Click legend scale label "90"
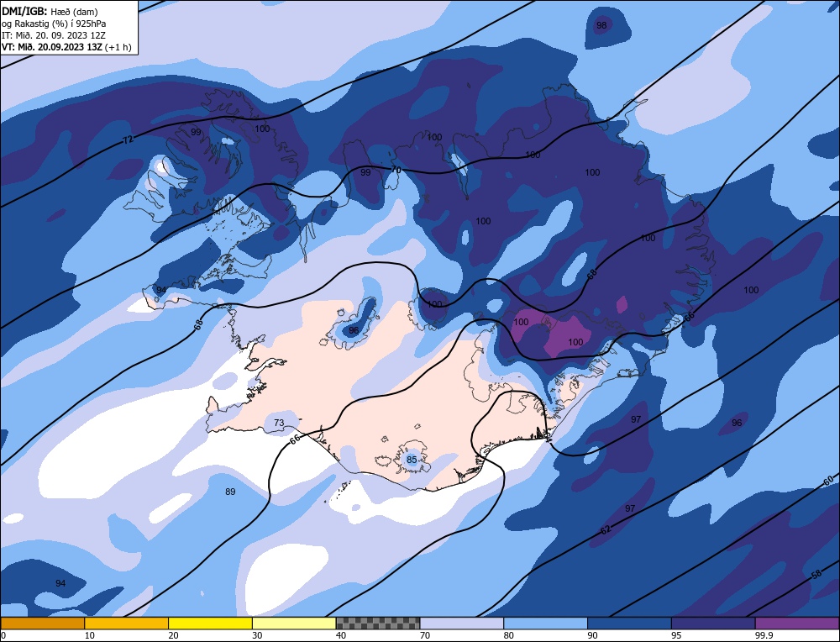840x642 pixels. pyautogui.click(x=592, y=635)
